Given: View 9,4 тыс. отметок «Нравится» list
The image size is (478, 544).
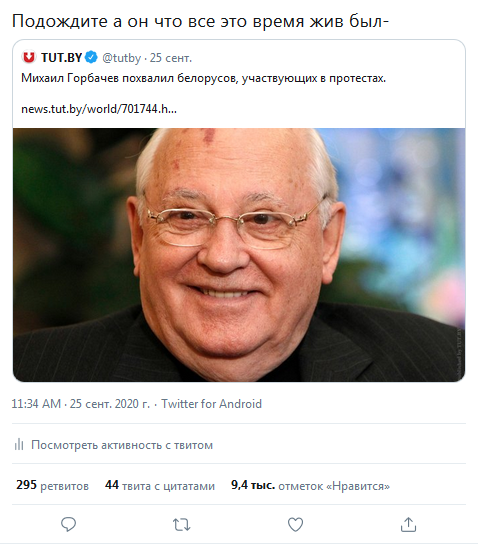Looking at the screenshot, I should pos(310,485).
